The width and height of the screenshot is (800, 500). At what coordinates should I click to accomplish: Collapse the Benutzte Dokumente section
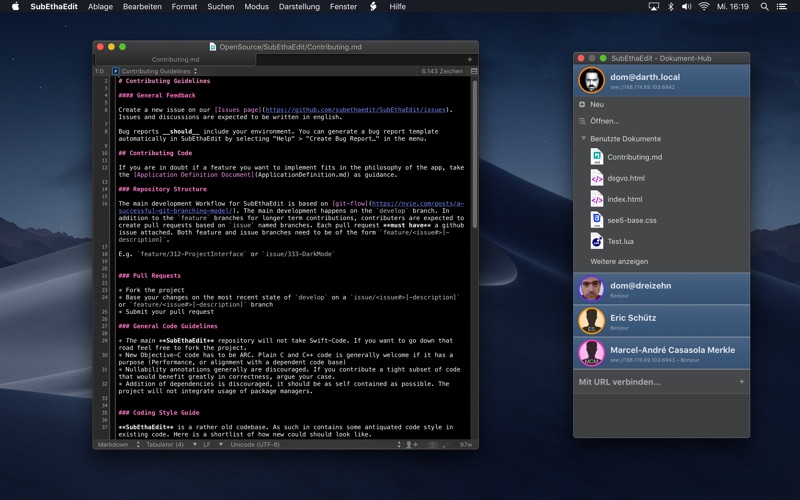coord(583,138)
